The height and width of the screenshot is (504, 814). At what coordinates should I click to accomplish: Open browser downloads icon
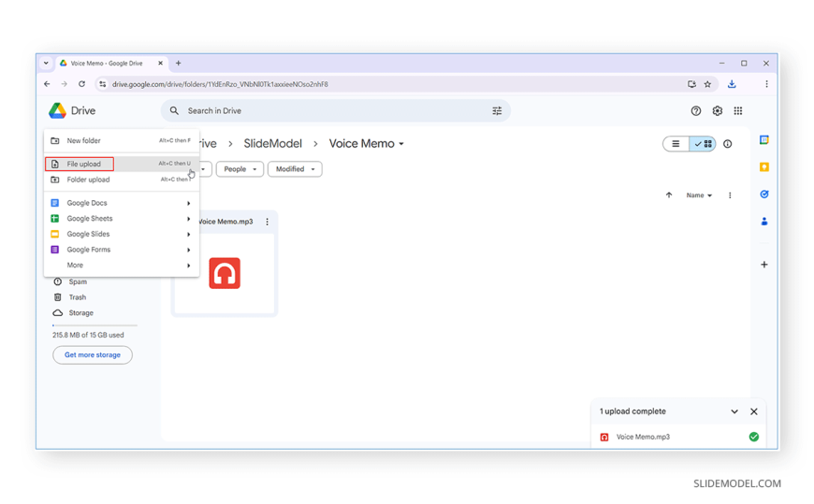tap(732, 84)
